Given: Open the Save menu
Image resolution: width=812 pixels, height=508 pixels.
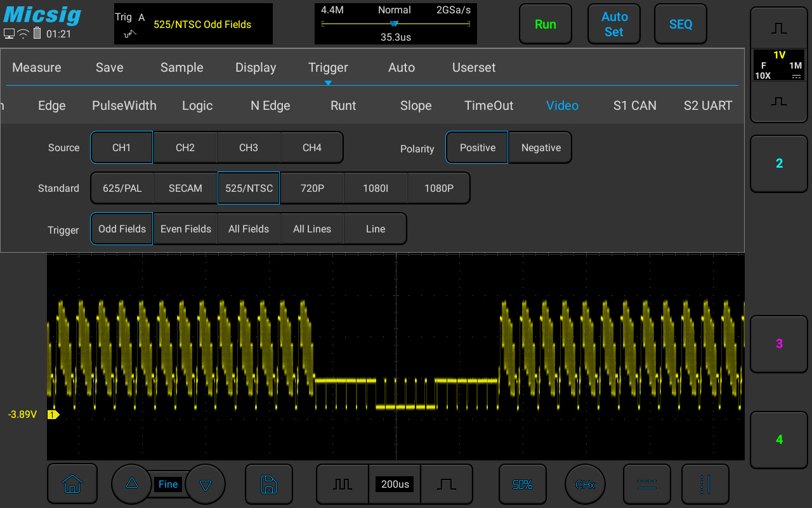Looking at the screenshot, I should click(x=110, y=67).
